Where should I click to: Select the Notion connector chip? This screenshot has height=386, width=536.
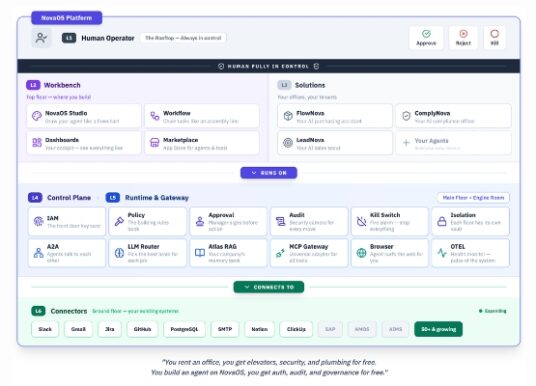[x=259, y=329]
